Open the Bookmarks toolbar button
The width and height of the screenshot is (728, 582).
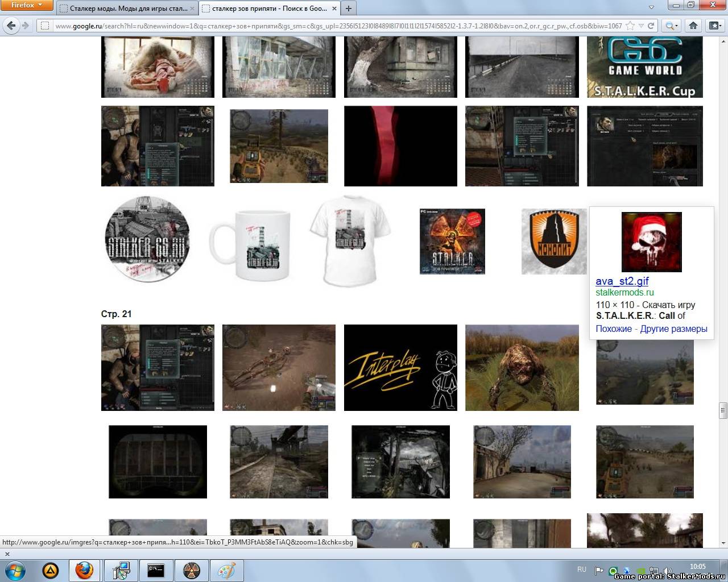click(x=714, y=26)
